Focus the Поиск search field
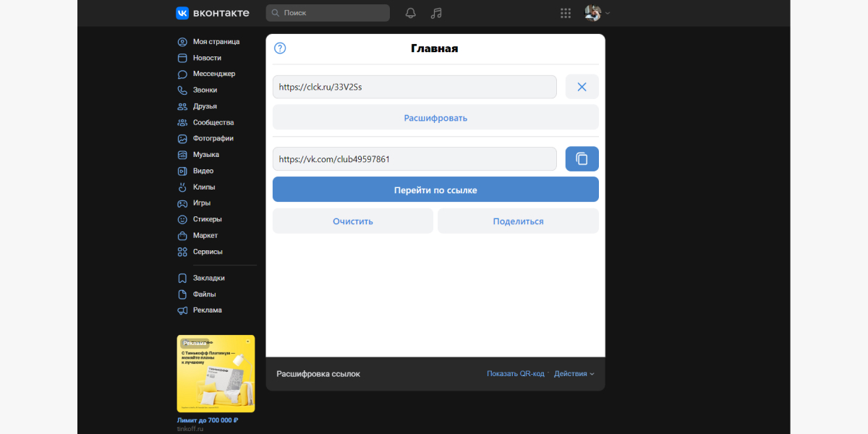Screen dimensions: 868x434 (328, 13)
